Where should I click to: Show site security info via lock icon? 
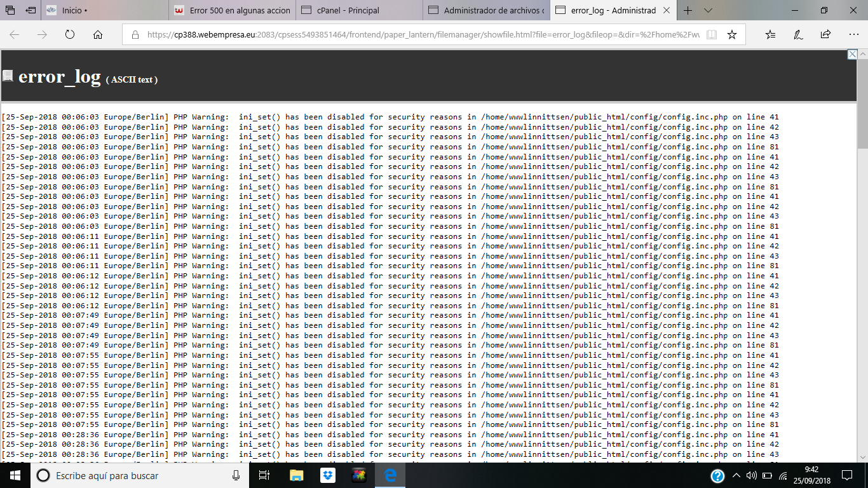pyautogui.click(x=135, y=35)
